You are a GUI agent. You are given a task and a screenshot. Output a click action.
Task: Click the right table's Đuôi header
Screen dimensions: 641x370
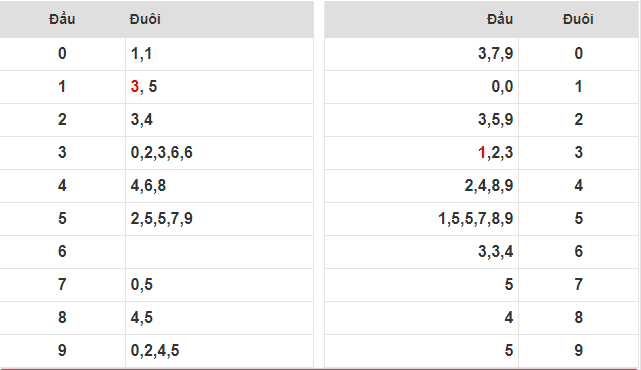coord(578,19)
